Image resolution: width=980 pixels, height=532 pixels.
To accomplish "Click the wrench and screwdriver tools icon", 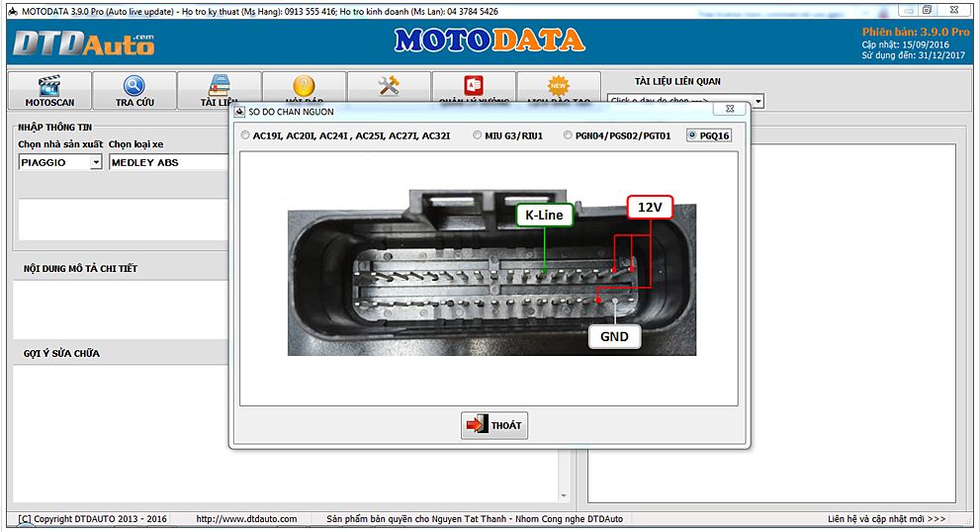I will [x=389, y=86].
